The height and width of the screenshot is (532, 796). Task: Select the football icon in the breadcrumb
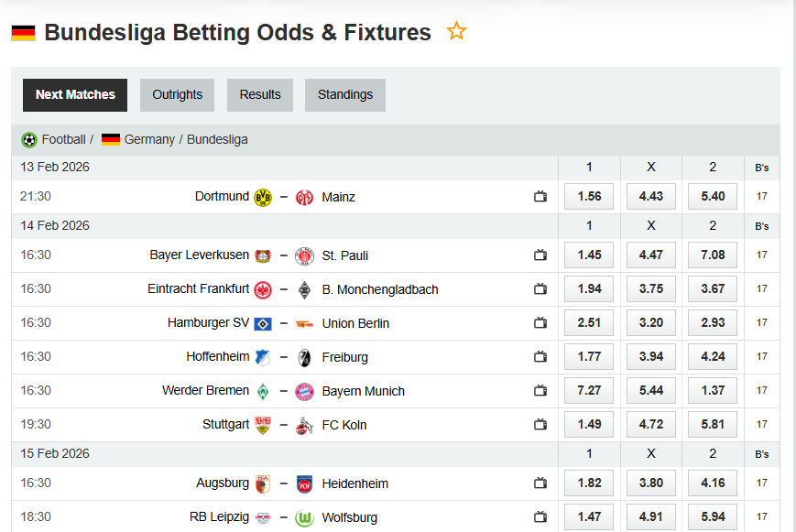(x=27, y=139)
